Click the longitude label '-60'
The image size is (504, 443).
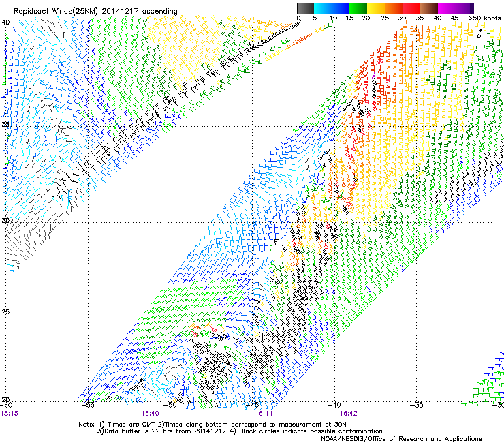point(6,405)
